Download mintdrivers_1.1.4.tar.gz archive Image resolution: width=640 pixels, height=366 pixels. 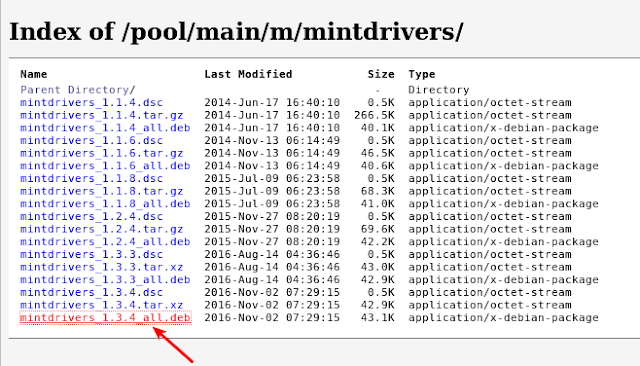[102, 115]
